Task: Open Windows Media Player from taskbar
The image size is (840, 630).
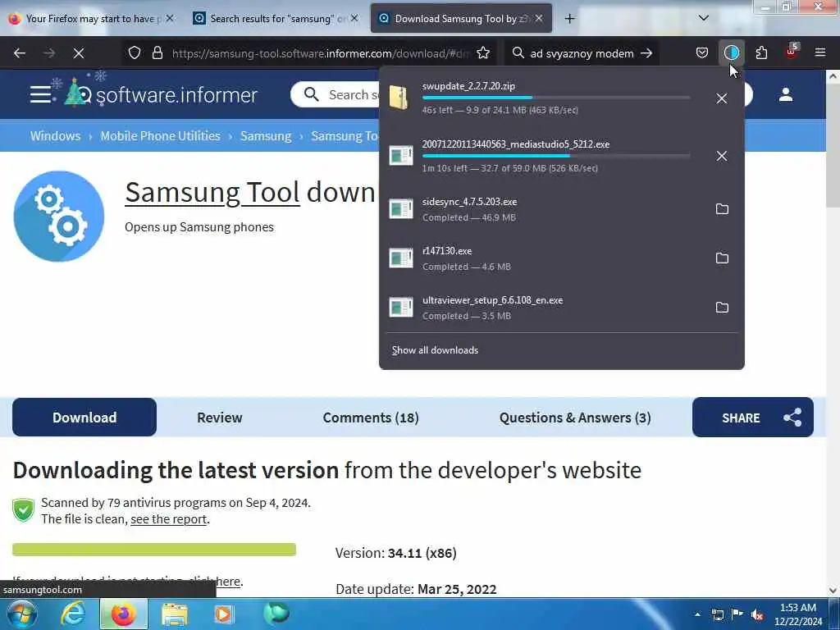Action: click(224, 614)
